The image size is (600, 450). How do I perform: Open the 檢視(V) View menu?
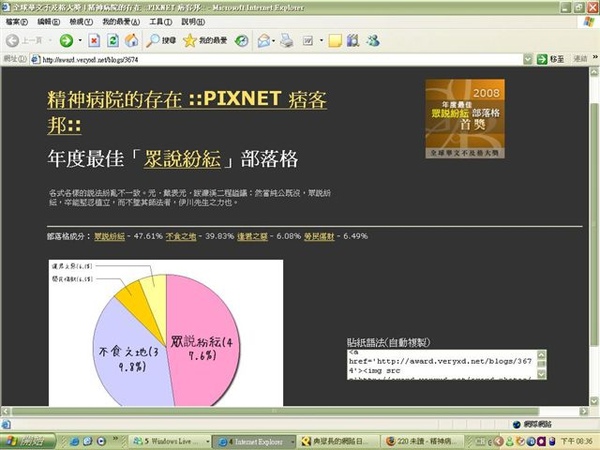click(81, 22)
